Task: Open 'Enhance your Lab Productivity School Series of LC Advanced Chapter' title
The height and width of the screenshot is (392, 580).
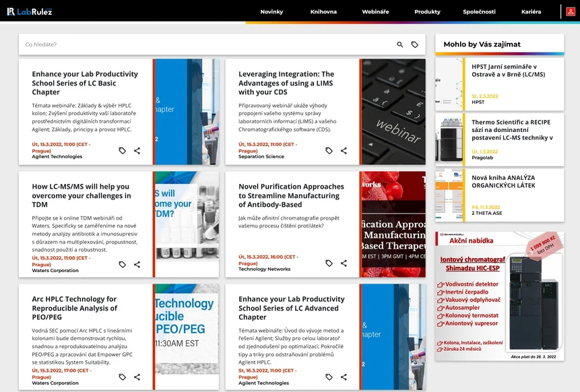Action: point(292,308)
